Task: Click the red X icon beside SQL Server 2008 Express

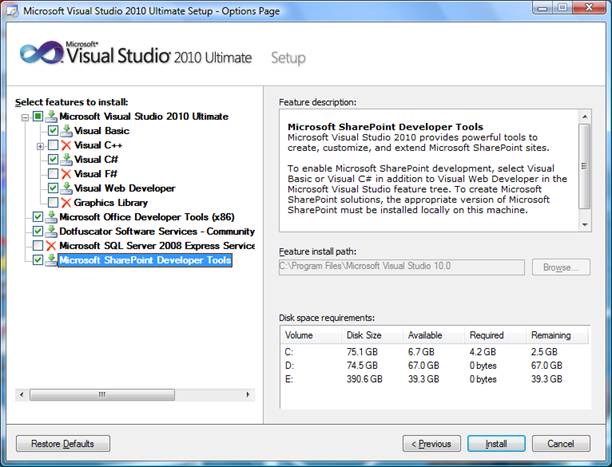Action: click(x=51, y=246)
